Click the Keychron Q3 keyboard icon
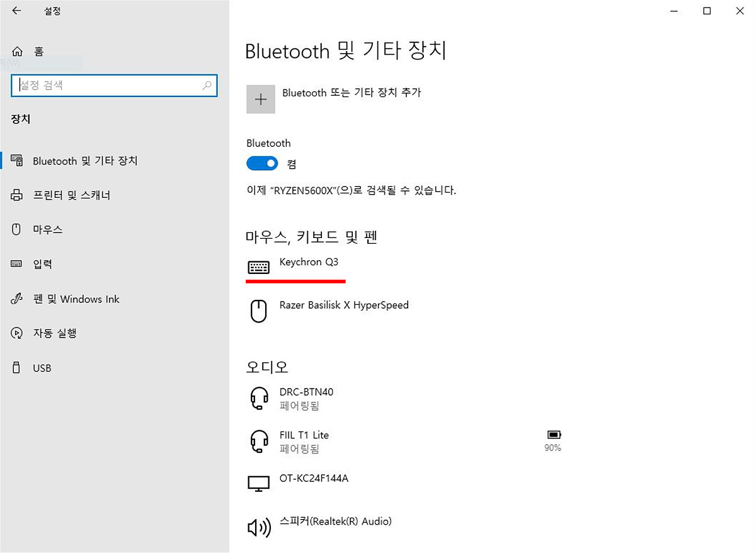756x553 pixels. pos(258,268)
